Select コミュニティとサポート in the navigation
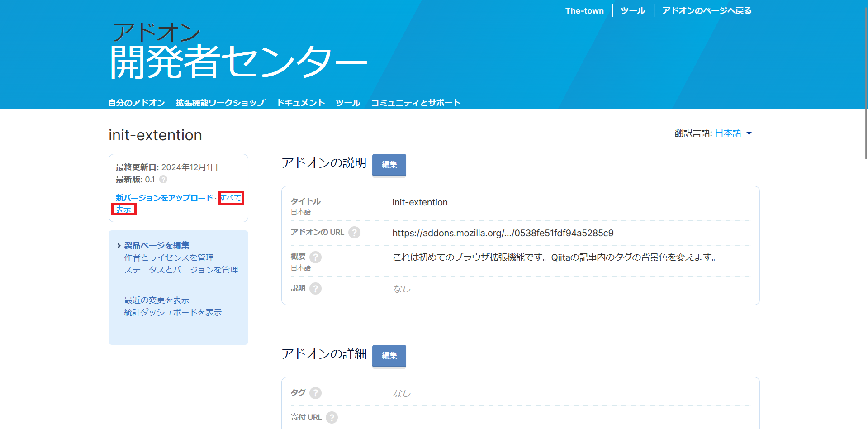The image size is (868, 429). point(416,102)
